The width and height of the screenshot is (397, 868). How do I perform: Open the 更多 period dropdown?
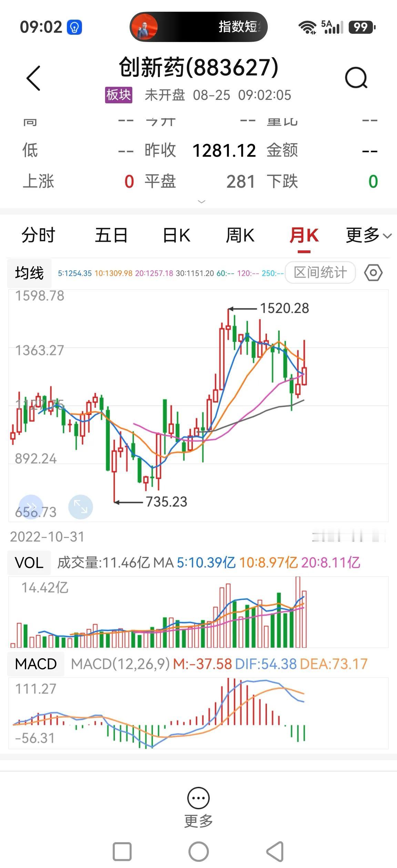click(x=369, y=236)
